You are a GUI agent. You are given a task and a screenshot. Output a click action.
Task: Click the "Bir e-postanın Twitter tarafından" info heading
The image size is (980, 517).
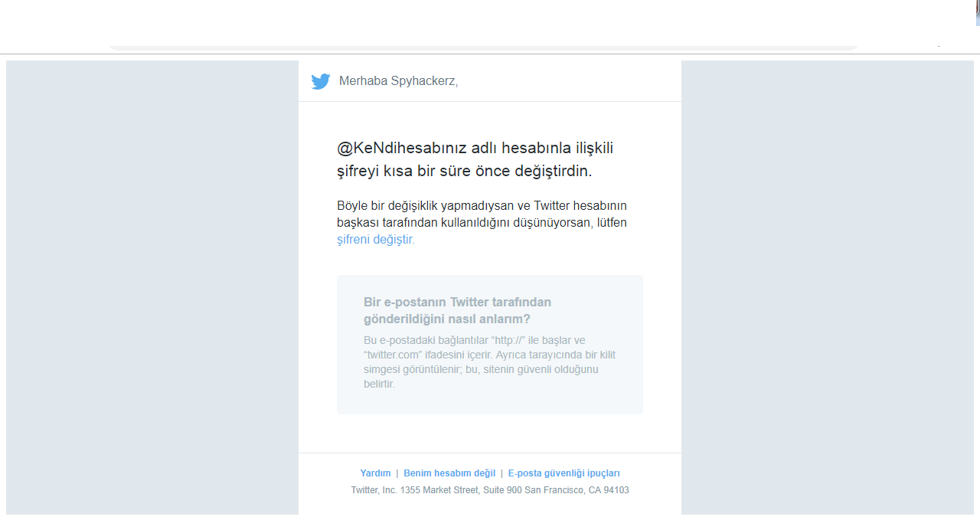pos(457,302)
